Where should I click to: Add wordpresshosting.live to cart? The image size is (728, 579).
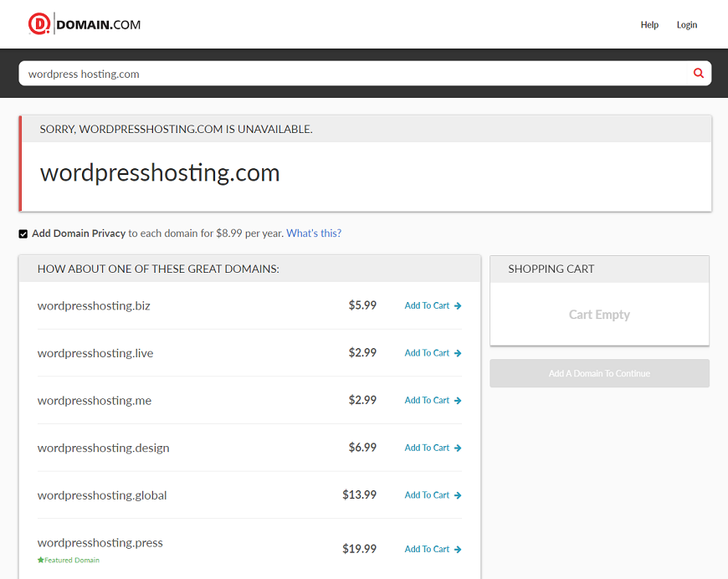pos(433,353)
